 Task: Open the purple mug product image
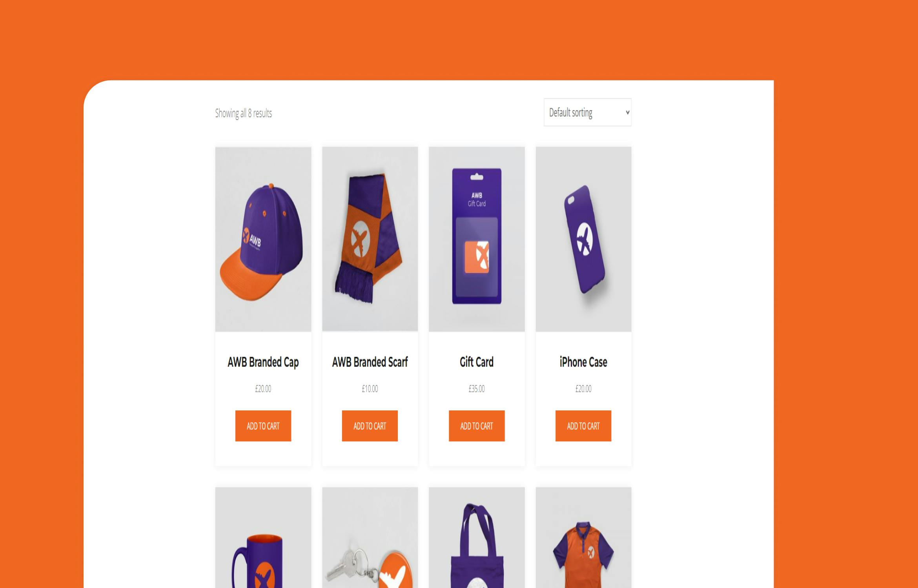tap(263, 538)
